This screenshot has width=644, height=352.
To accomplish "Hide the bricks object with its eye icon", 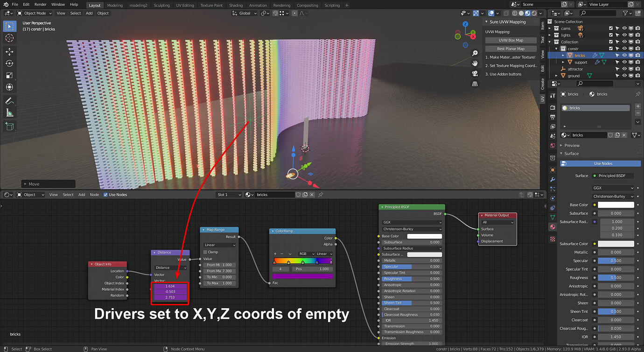I will tap(624, 55).
